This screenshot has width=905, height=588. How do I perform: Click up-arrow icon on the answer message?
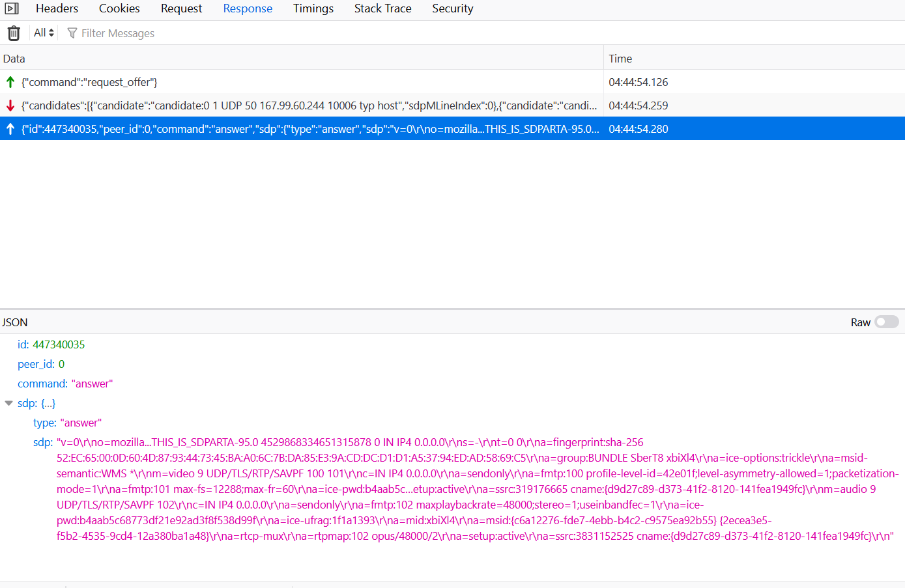click(x=10, y=129)
